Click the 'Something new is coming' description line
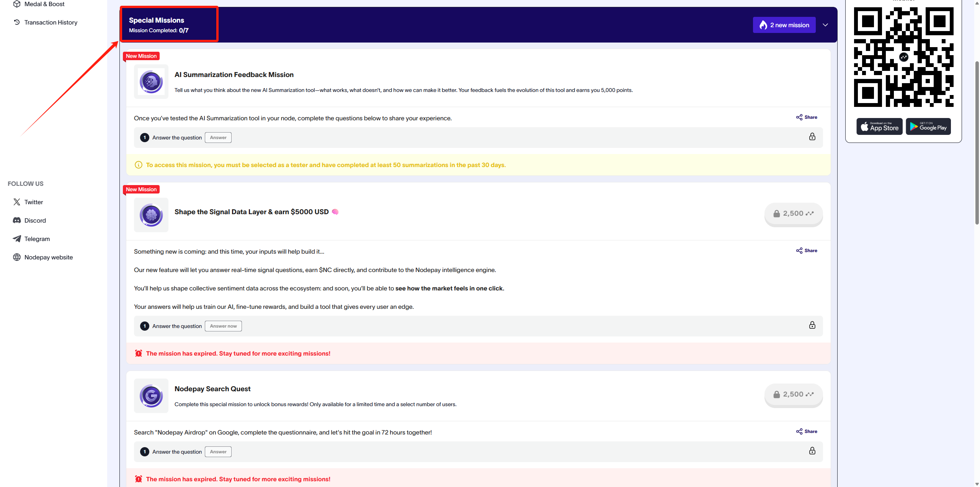This screenshot has width=980, height=487. [229, 252]
